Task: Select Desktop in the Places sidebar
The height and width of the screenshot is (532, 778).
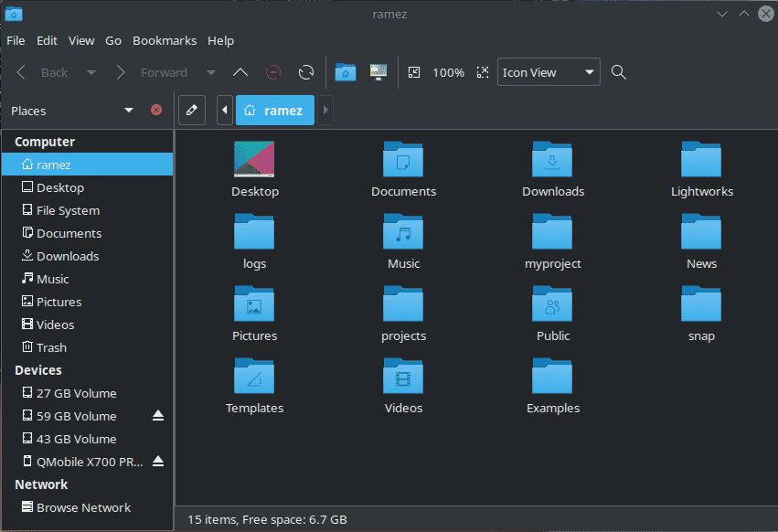Action: point(88,187)
